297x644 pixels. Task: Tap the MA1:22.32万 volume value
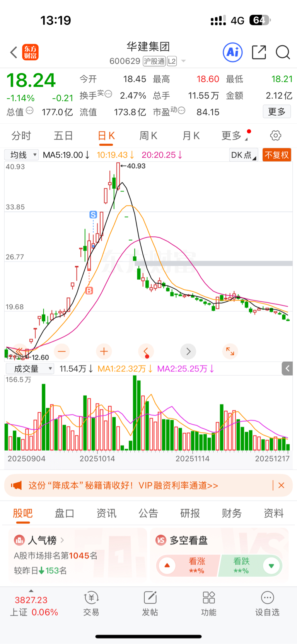click(x=125, y=369)
